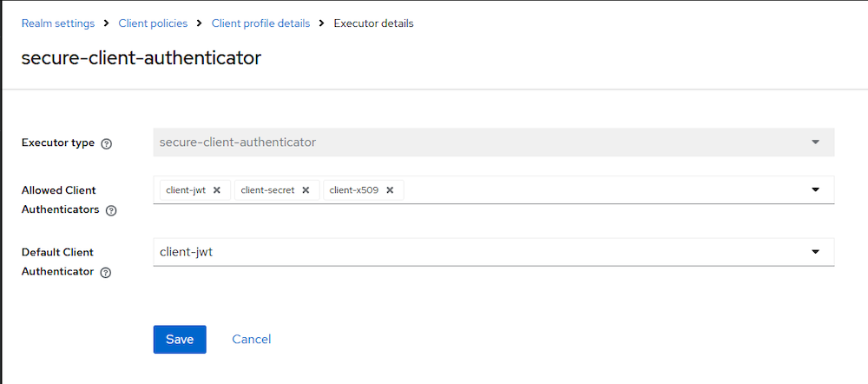This screenshot has width=868, height=384.
Task: Click the secure-client-authenticator page heading
Action: tap(141, 58)
